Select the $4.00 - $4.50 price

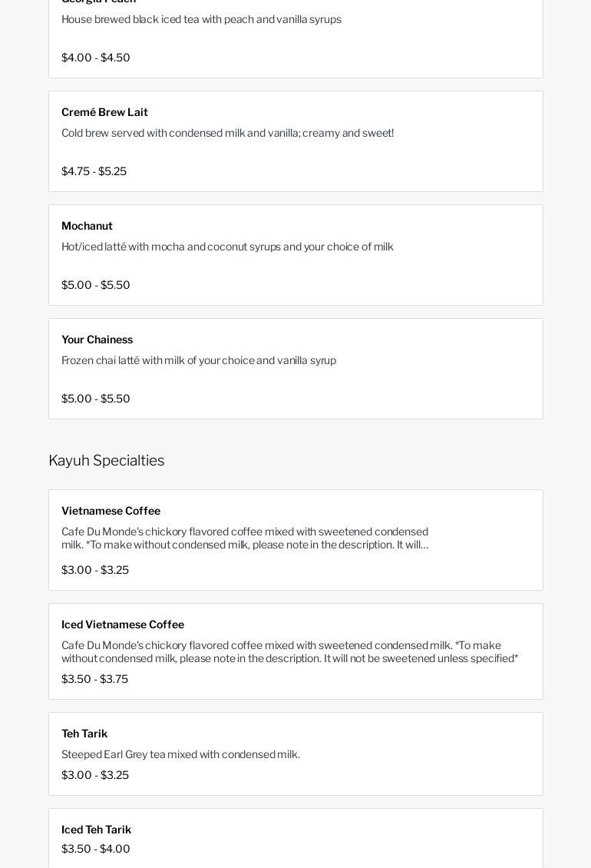pos(96,58)
